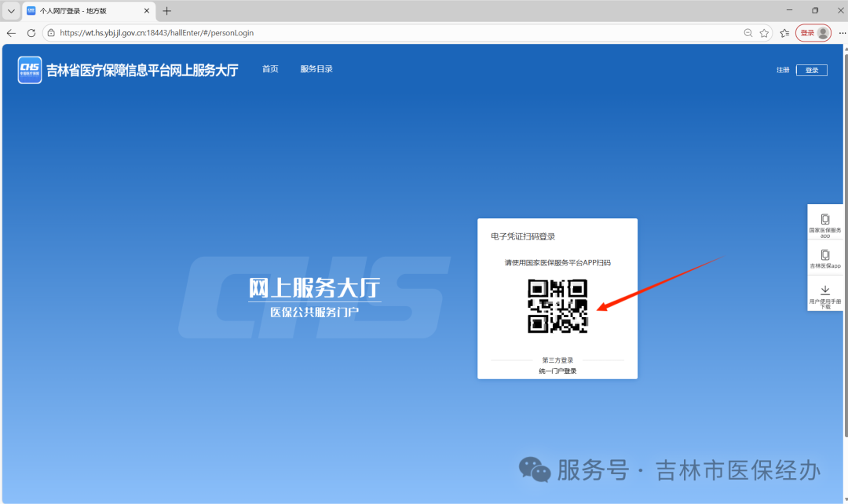The width and height of the screenshot is (848, 504).
Task: Open a new browser tab
Action: (166, 11)
